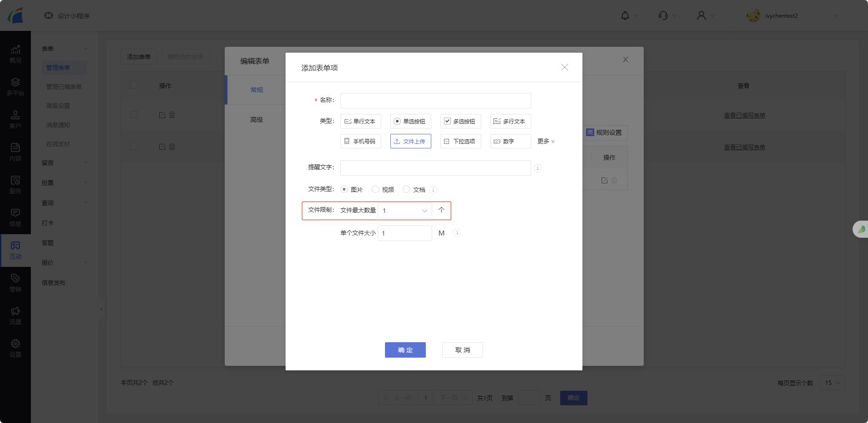868x423 pixels.
Task: Click the 规则设置 button
Action: pos(604,133)
